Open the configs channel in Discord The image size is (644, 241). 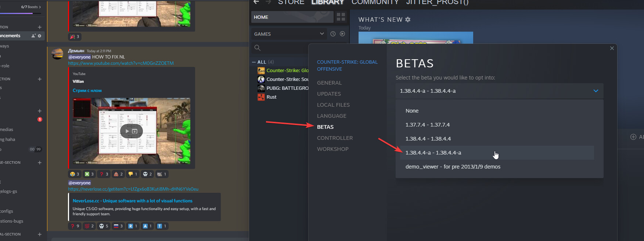(x=7, y=211)
